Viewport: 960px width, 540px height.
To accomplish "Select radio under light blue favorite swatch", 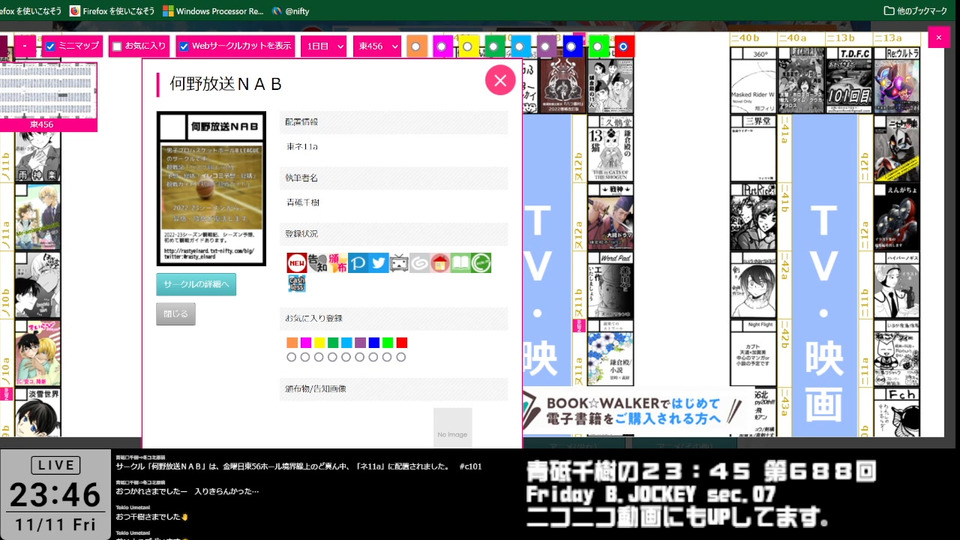I will click(x=346, y=357).
